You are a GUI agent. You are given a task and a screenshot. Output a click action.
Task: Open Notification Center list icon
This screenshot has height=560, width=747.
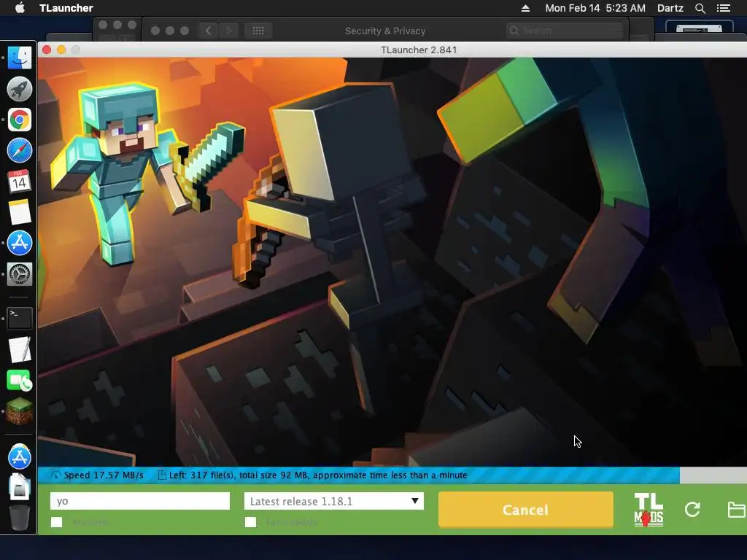coord(724,8)
